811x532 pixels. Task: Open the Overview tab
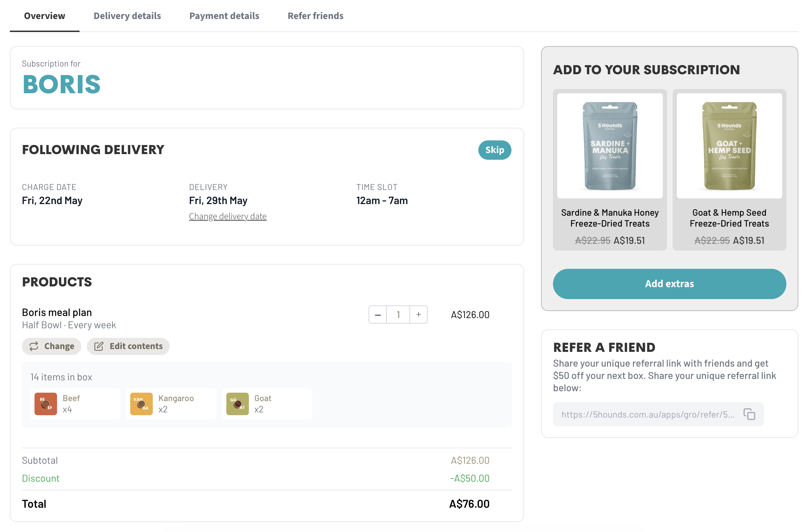44,16
